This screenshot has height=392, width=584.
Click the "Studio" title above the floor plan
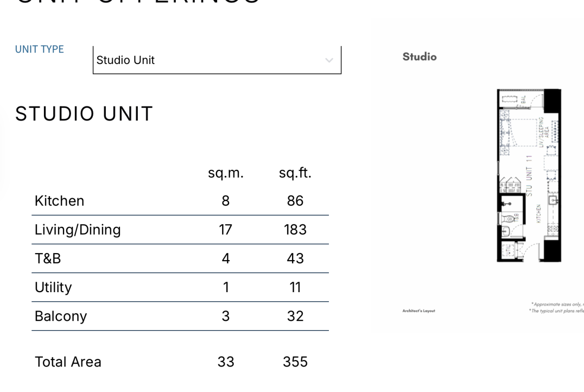pyautogui.click(x=419, y=57)
